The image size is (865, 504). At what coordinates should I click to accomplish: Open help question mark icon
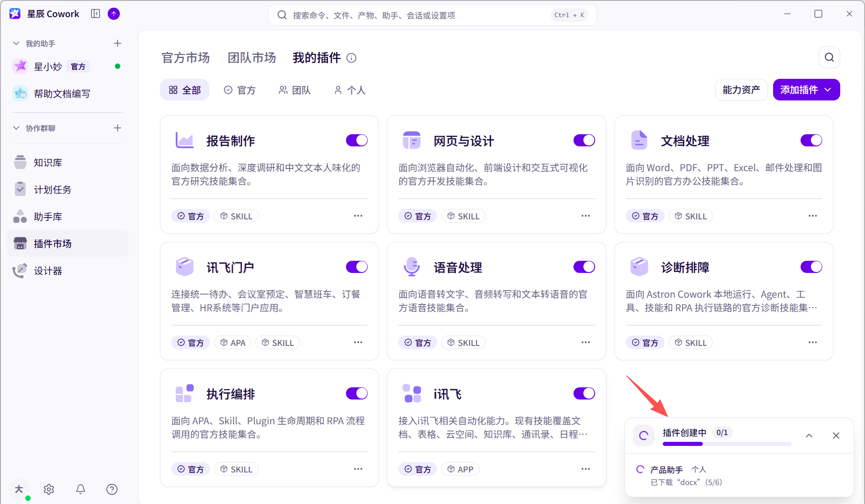[x=112, y=489]
